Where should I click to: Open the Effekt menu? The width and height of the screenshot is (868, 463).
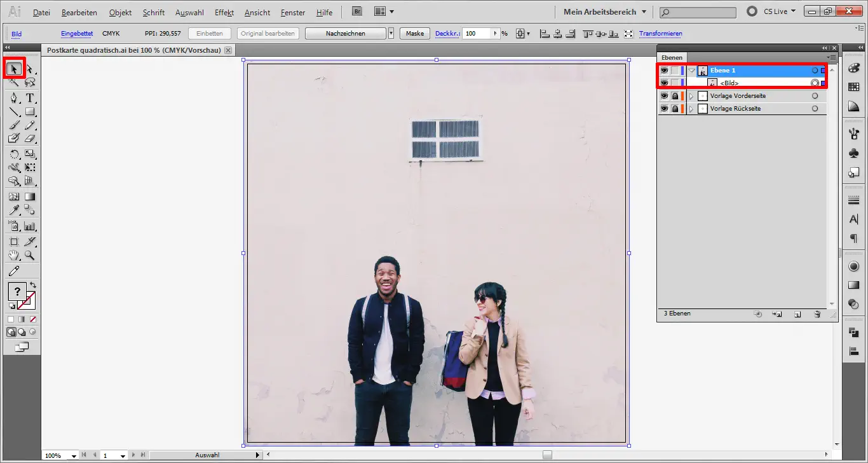coord(224,13)
